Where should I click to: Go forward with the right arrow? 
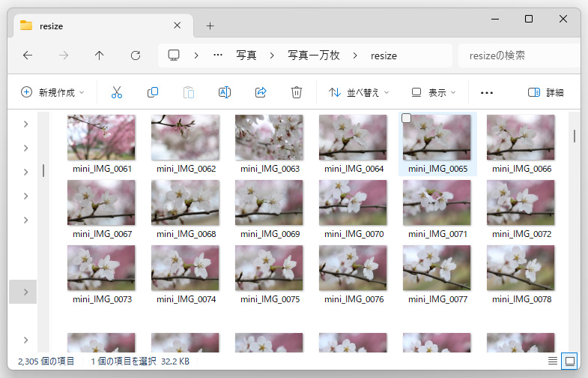pos(64,55)
